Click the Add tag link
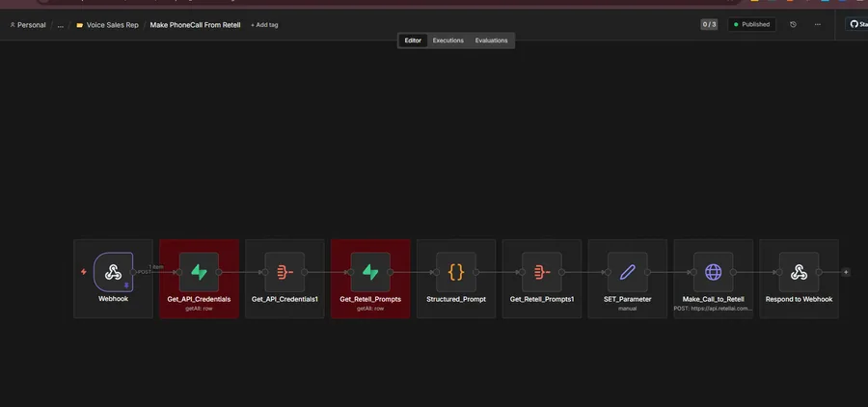This screenshot has width=868, height=407. [x=264, y=25]
